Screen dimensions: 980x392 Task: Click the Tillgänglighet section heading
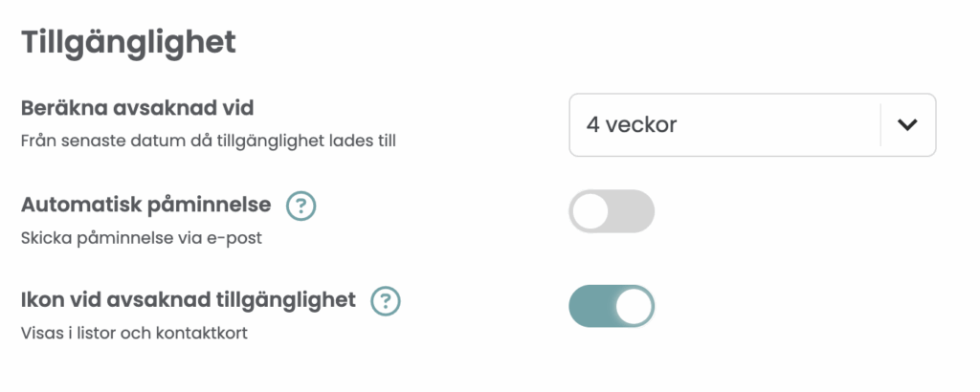128,42
